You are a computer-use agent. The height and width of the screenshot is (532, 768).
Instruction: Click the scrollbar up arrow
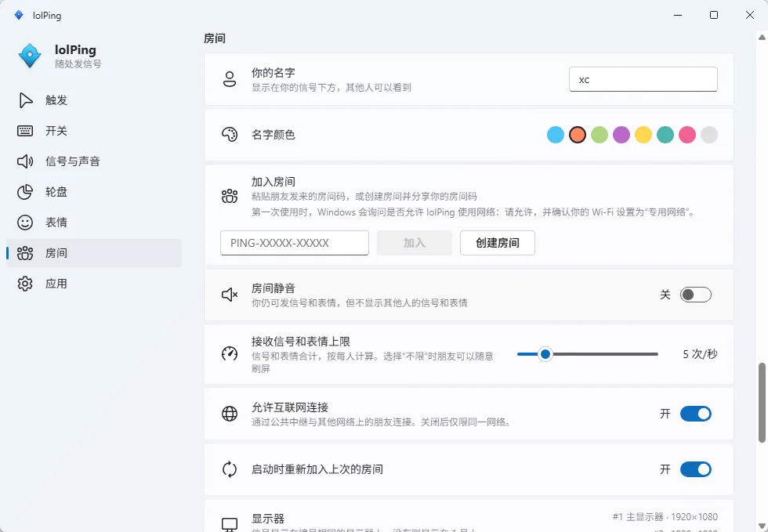pyautogui.click(x=762, y=38)
